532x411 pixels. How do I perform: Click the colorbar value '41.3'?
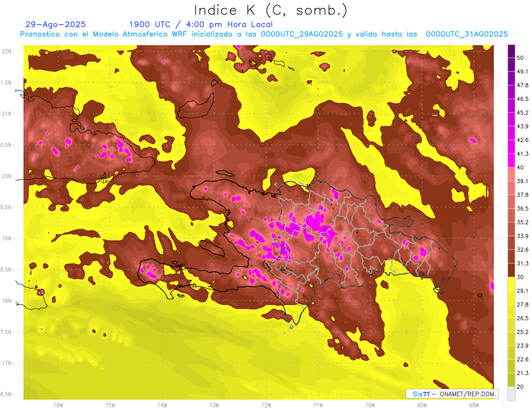pyautogui.click(x=522, y=154)
